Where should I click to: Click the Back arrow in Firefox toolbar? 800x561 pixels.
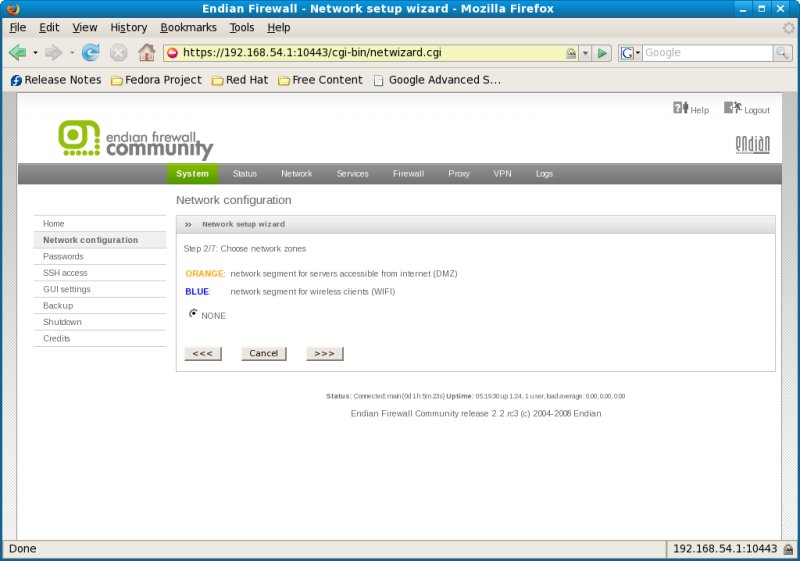coord(18,53)
